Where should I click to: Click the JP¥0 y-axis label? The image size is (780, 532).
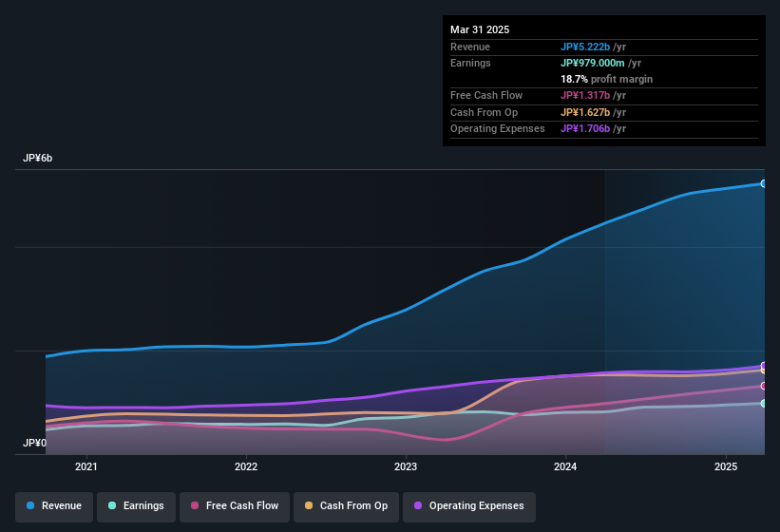click(34, 443)
